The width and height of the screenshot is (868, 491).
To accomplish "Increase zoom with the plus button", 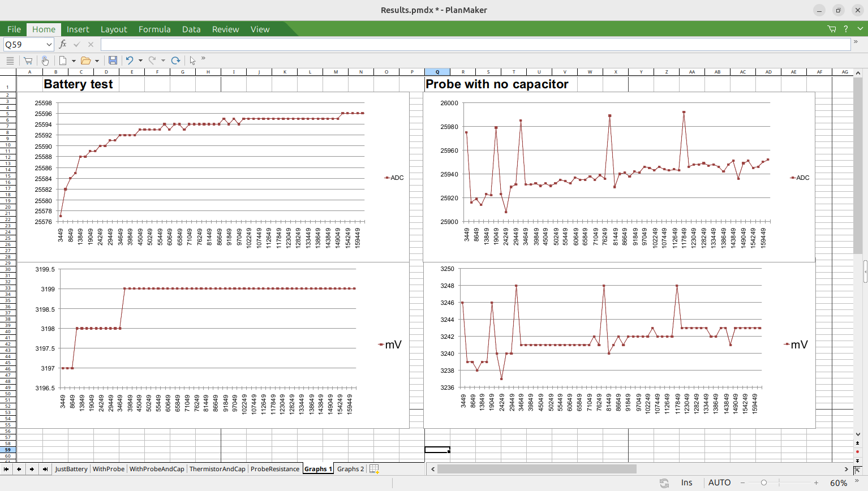I will pyautogui.click(x=816, y=483).
